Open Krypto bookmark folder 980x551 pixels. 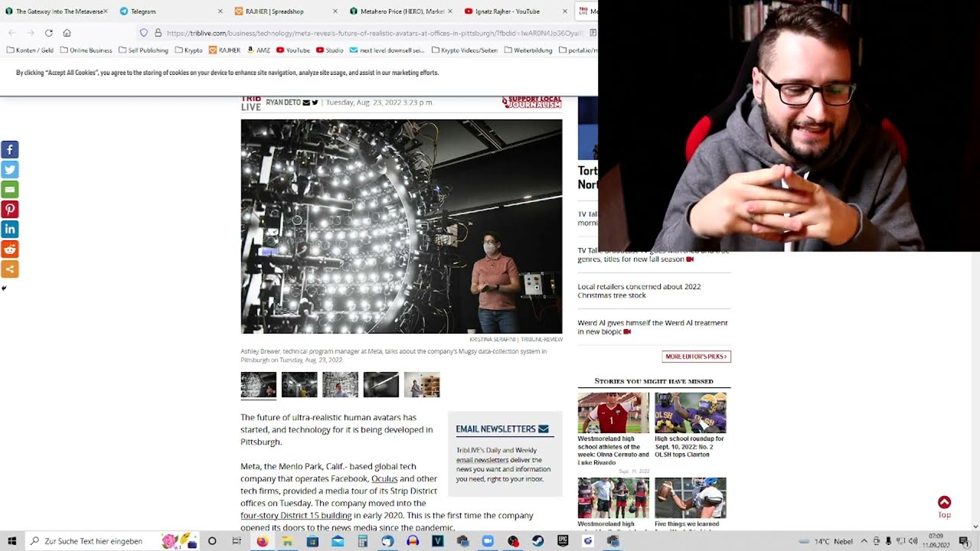click(188, 51)
